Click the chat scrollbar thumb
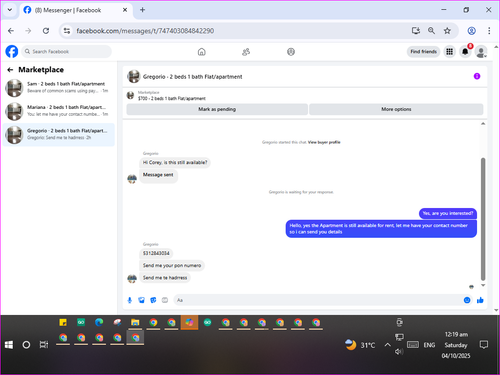The height and width of the screenshot is (375, 500). (x=483, y=219)
